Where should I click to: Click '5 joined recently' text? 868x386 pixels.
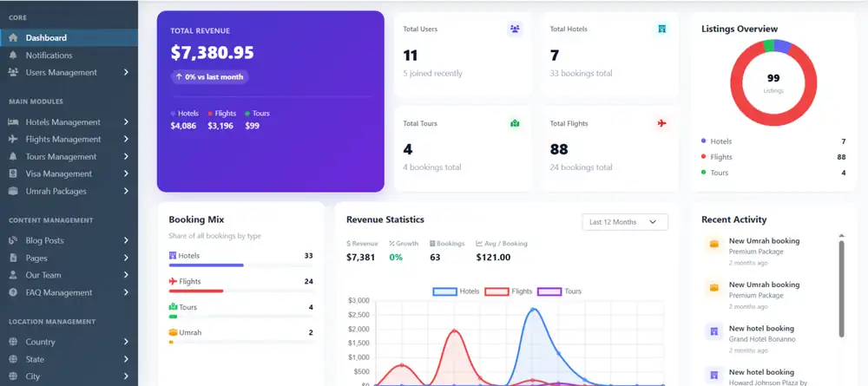[x=432, y=73]
